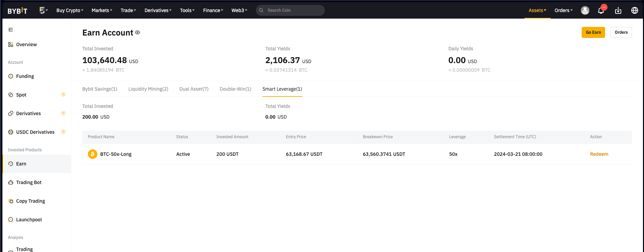
Task: Click the 2,106.37 USD total yields
Action: click(288, 60)
